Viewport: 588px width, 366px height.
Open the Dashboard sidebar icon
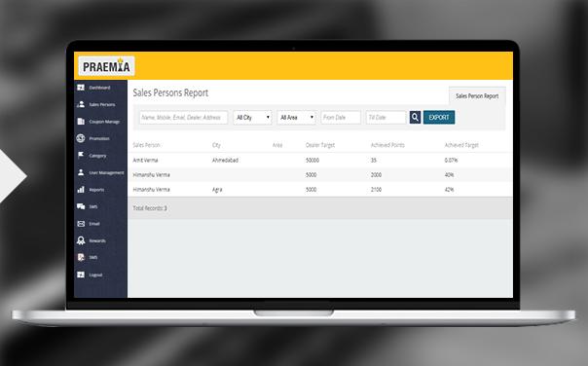81,88
